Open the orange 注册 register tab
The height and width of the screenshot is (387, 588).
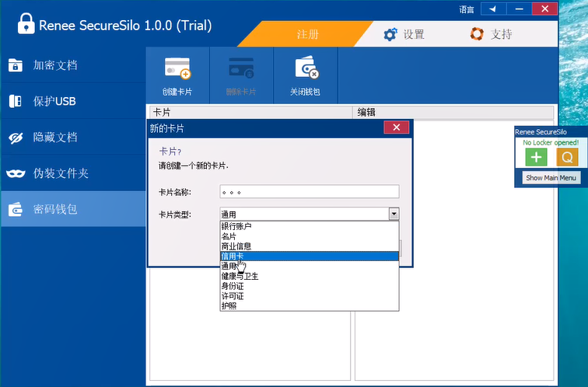(x=307, y=34)
